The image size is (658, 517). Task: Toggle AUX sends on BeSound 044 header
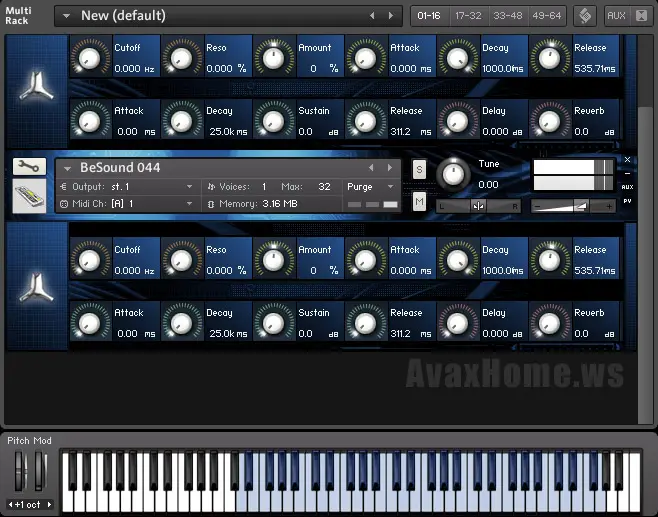coord(627,187)
